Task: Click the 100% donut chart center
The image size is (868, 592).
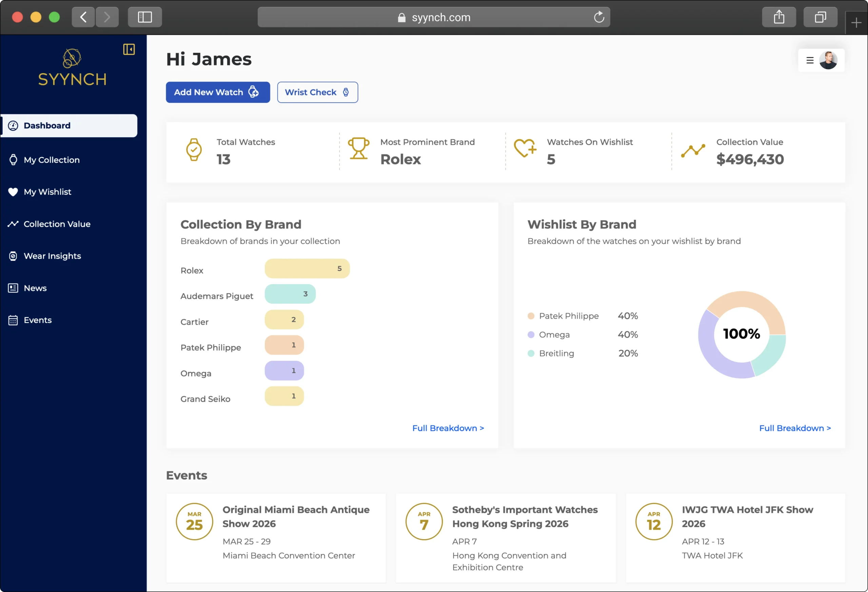Action: pyautogui.click(x=742, y=334)
